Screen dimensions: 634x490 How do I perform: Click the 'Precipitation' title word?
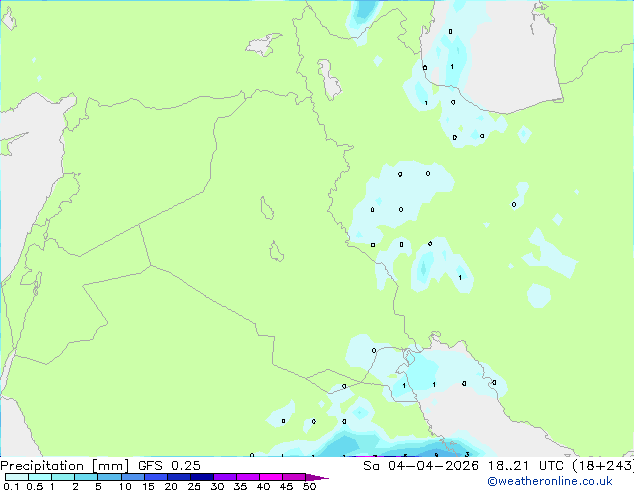click(42, 466)
